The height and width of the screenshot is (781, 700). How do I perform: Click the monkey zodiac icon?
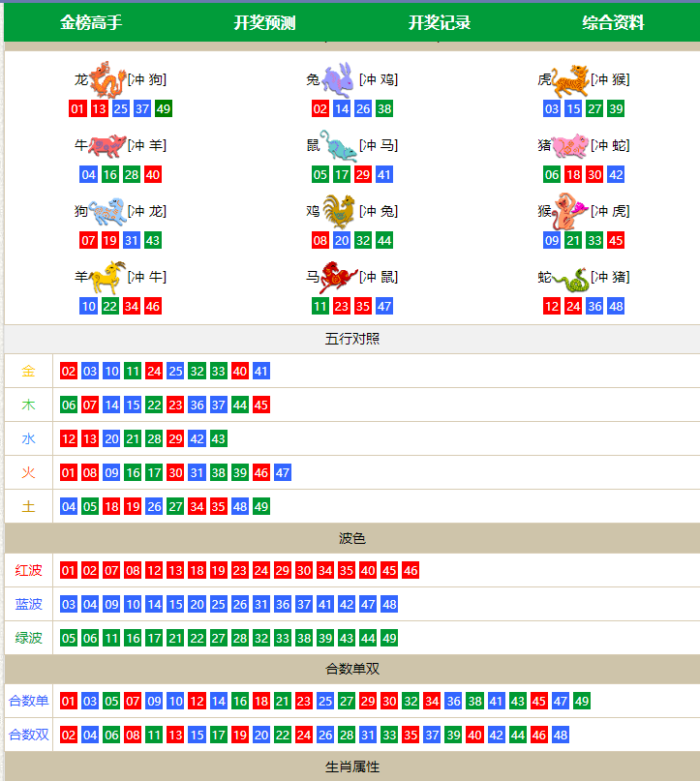coord(570,211)
